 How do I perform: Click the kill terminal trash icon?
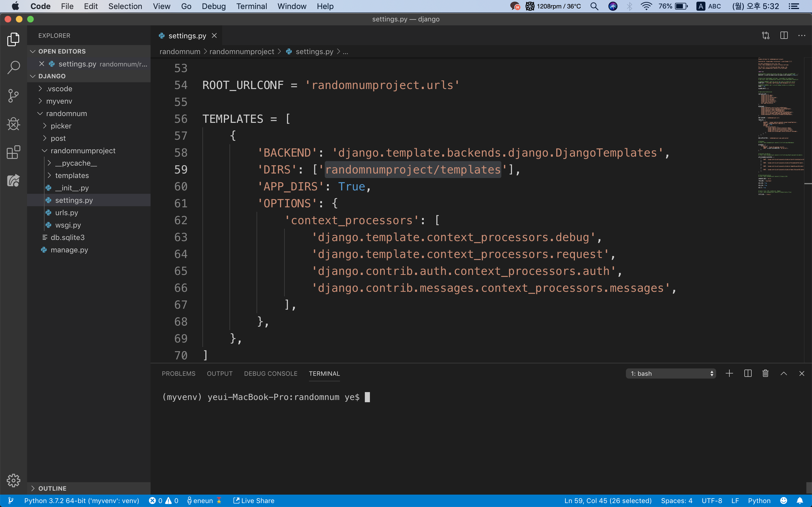tap(765, 373)
